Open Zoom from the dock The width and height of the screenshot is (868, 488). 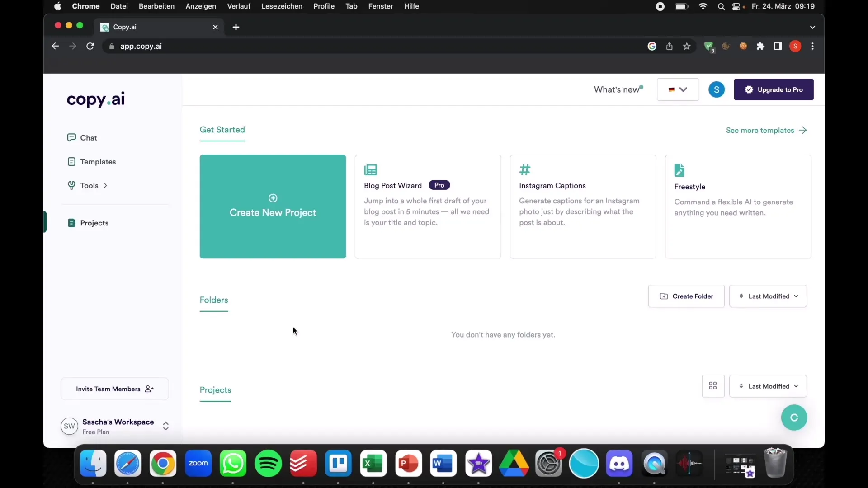pos(198,464)
